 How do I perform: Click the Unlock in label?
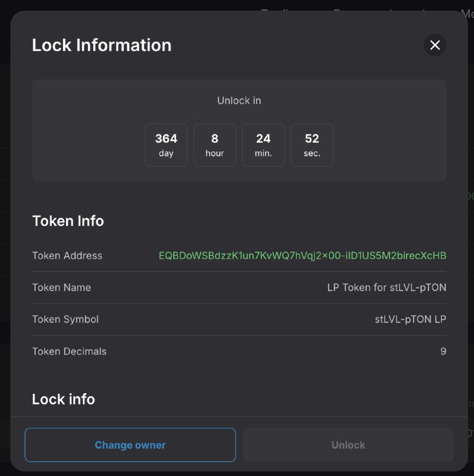239,101
